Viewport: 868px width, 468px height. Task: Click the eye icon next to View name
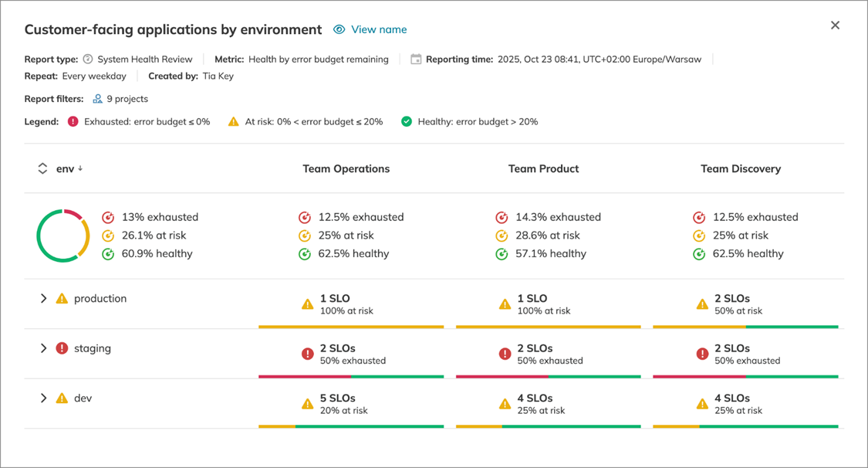pos(339,29)
